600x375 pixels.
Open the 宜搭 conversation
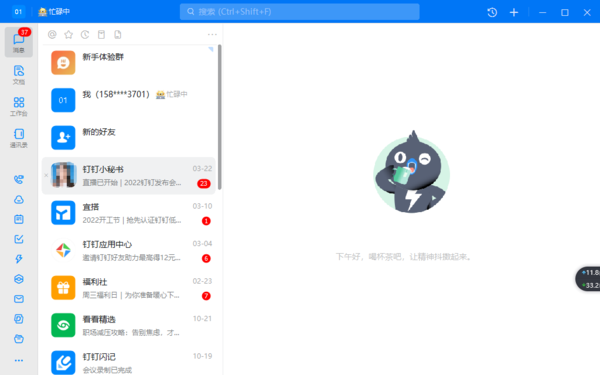tap(129, 213)
